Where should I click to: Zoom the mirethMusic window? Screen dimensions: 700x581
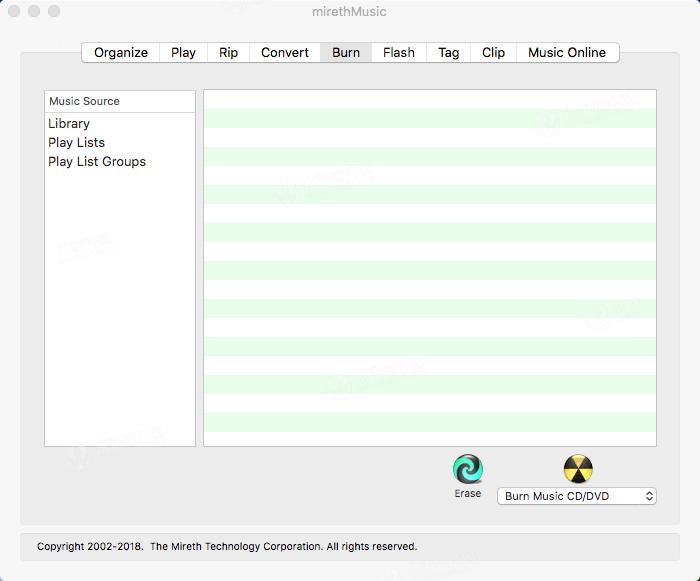[x=54, y=11]
